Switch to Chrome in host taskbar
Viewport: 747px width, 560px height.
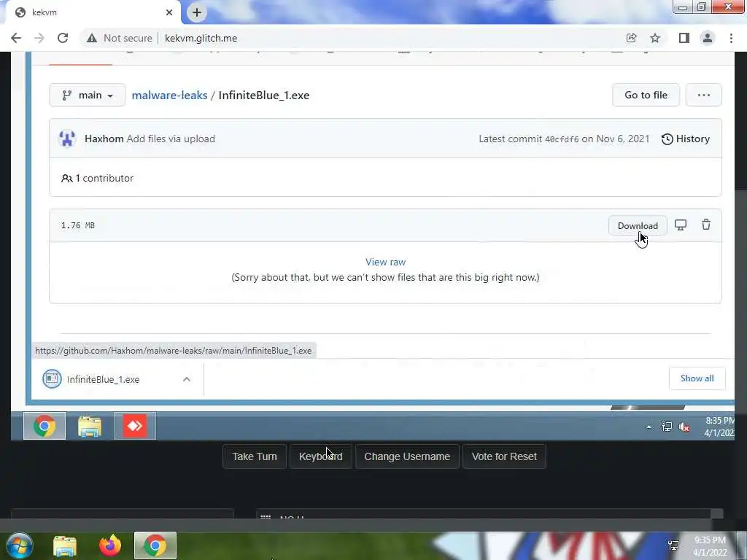(x=155, y=545)
